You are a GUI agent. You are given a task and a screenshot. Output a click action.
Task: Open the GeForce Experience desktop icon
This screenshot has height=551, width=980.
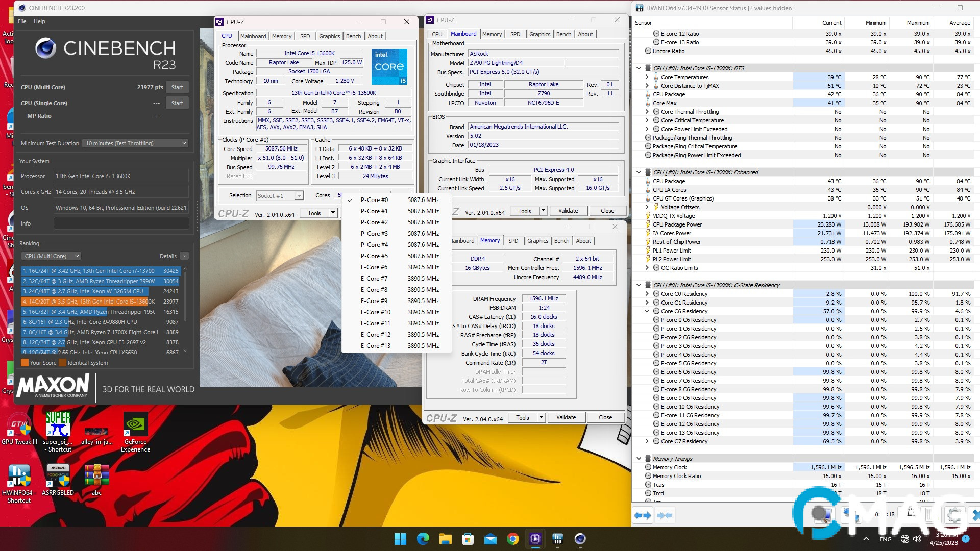[x=135, y=425]
